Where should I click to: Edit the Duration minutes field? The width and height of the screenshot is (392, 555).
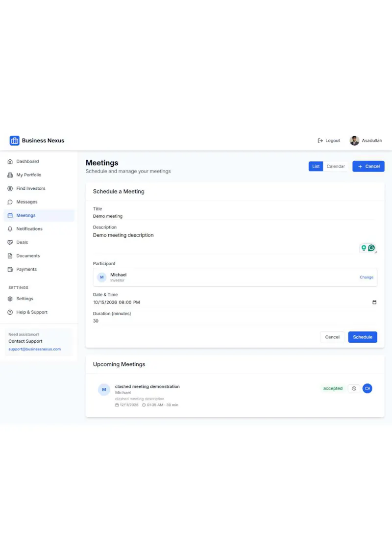tap(235, 321)
